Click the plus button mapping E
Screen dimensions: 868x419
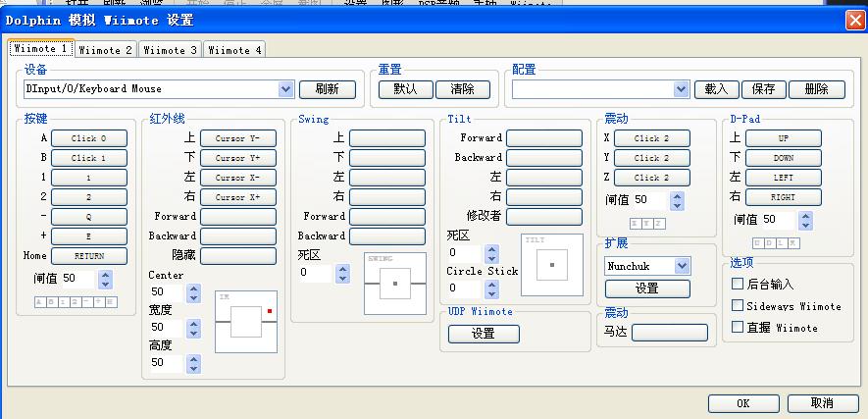click(x=89, y=236)
